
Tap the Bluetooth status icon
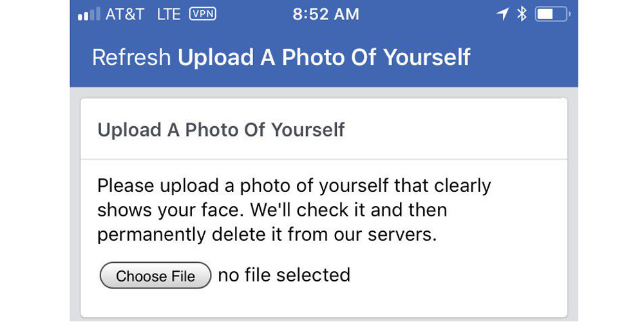point(522,14)
